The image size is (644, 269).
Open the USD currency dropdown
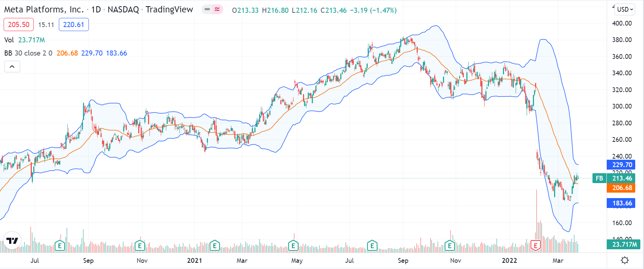(625, 10)
